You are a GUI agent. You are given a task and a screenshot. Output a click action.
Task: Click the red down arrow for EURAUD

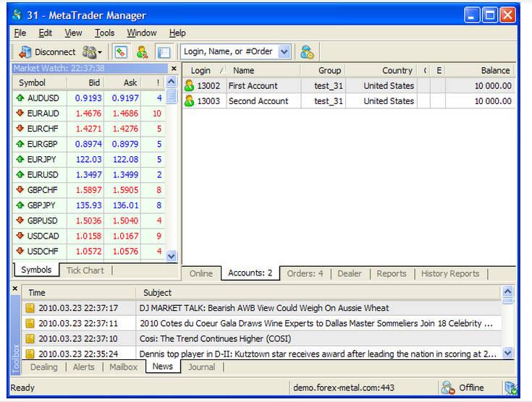coord(20,113)
